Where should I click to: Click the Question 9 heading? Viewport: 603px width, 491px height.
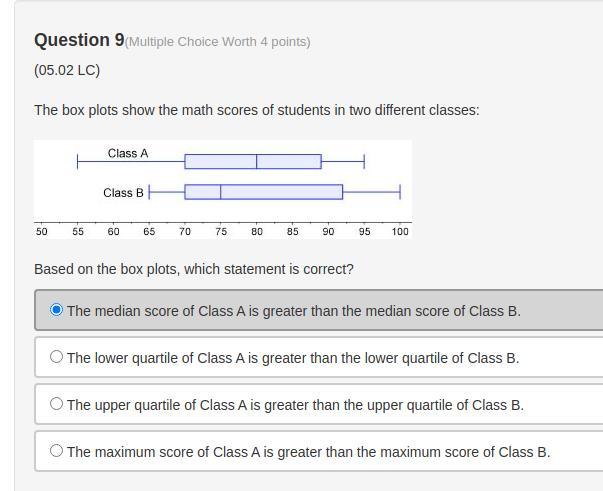click(x=79, y=40)
